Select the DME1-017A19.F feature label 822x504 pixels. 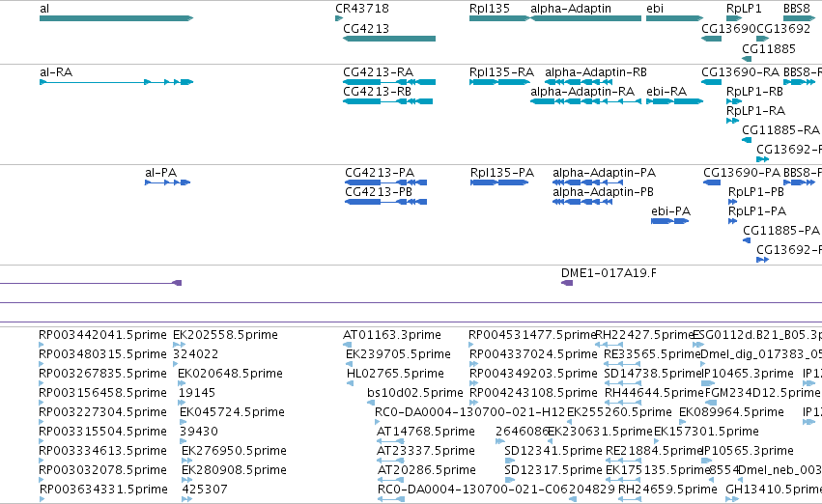(x=609, y=273)
